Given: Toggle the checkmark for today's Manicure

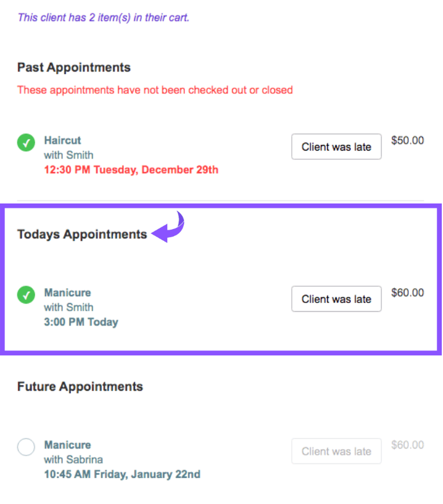Looking at the screenshot, I should (x=26, y=295).
